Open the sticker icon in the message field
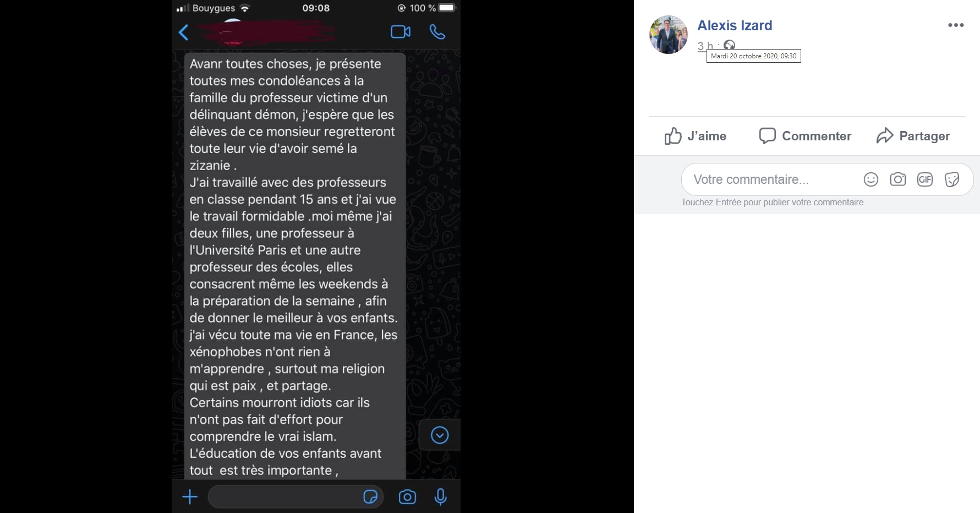 coord(371,497)
